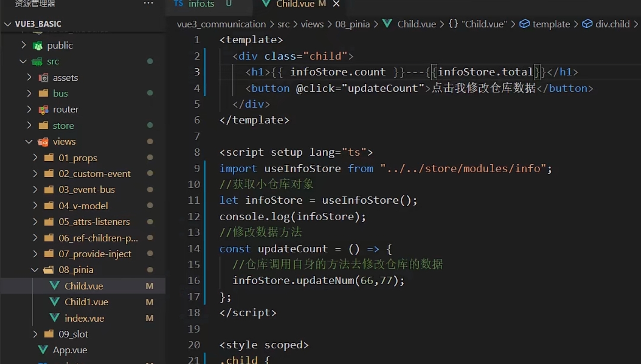Open Child1.vue in the file tree
This screenshot has width=641, height=364.
point(86,302)
